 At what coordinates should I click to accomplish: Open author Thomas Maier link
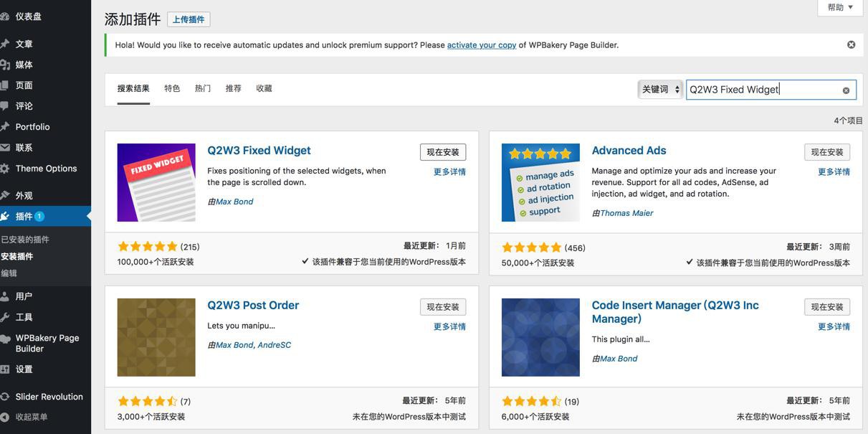pyautogui.click(x=626, y=213)
